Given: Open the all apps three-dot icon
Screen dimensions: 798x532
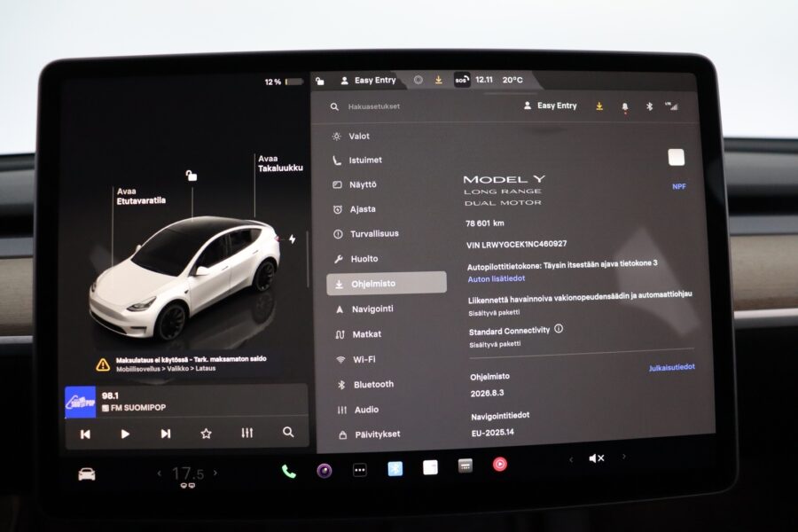Looking at the screenshot, I should (360, 470).
